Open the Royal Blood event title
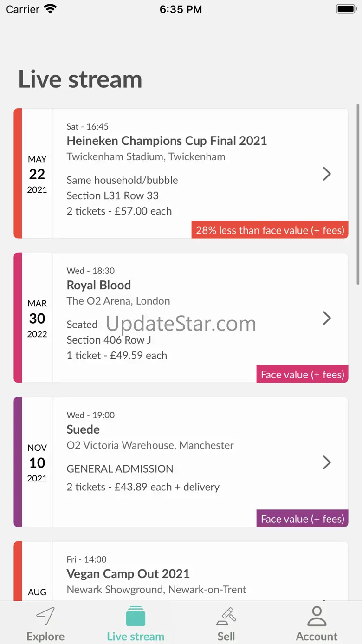The width and height of the screenshot is (362, 644). click(99, 285)
